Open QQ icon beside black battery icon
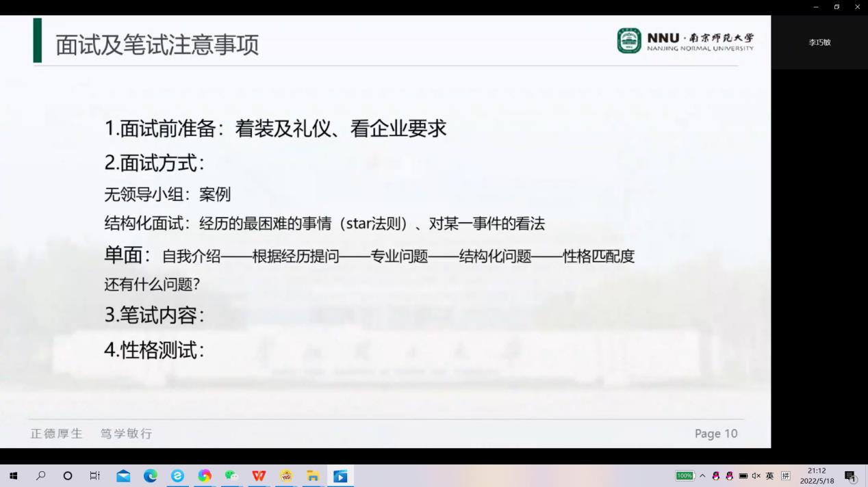868x487 pixels. [x=730, y=476]
